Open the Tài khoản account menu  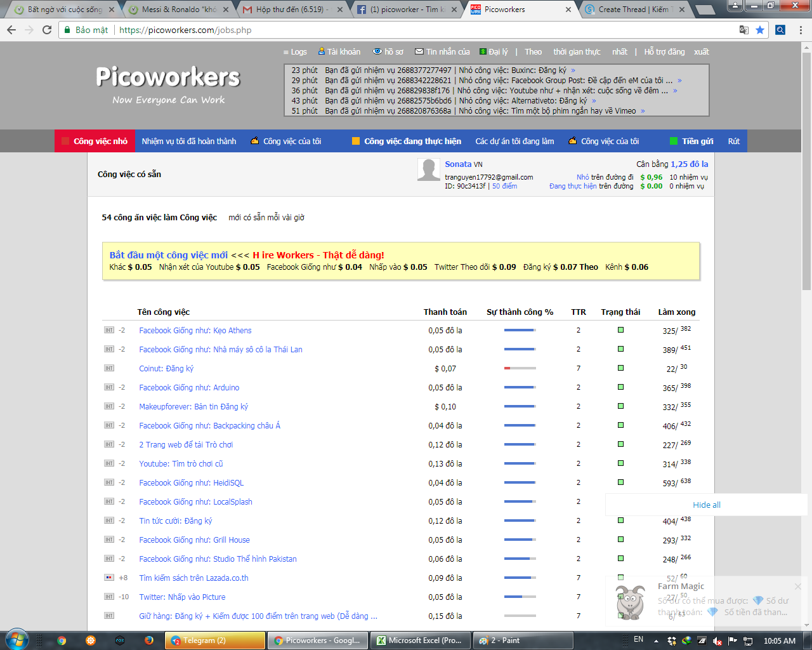click(x=339, y=52)
